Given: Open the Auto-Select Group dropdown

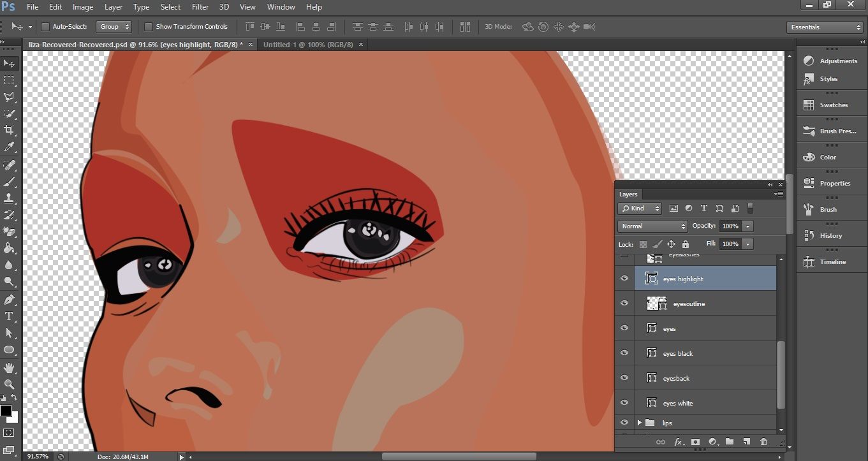Looking at the screenshot, I should [x=114, y=27].
